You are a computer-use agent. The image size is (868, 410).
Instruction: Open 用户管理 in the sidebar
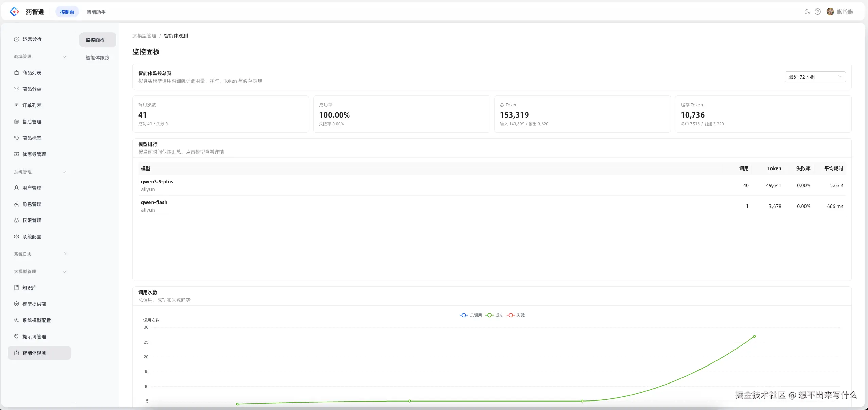tap(39, 188)
